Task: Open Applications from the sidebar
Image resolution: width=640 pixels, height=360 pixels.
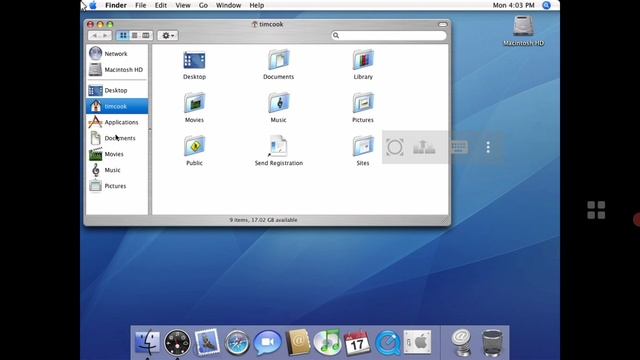Action: pyautogui.click(x=117, y=122)
